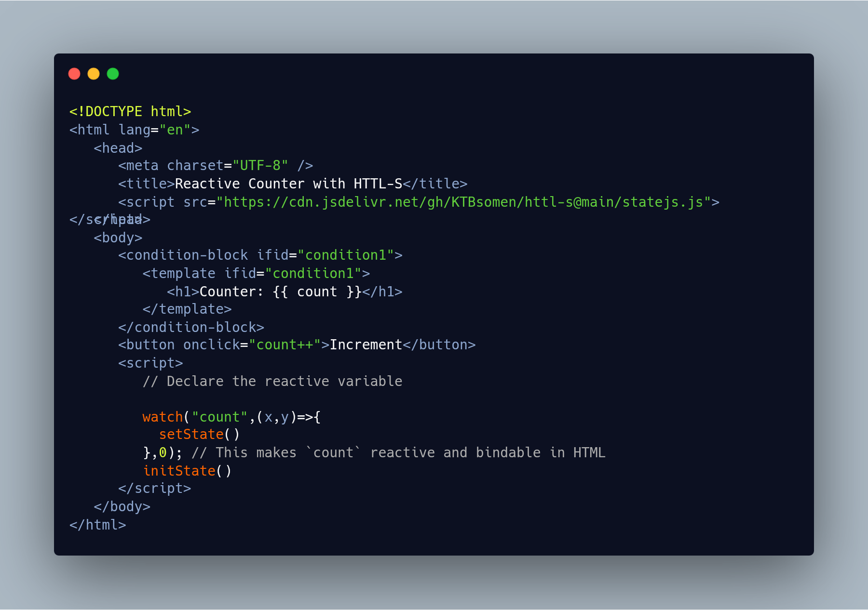Select the template tag's "condition1" value
The height and width of the screenshot is (610, 868).
313,273
